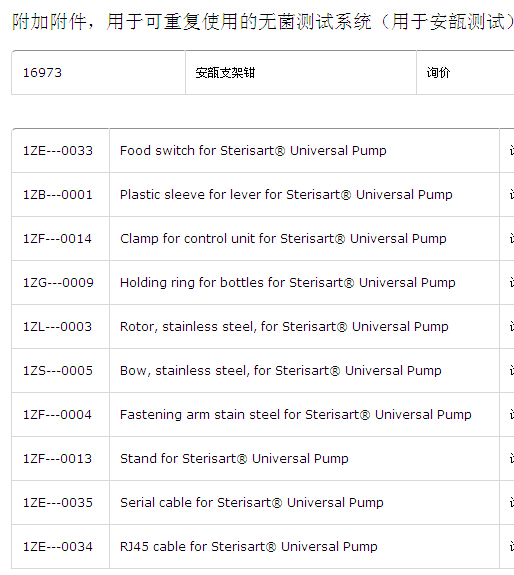
Task: Select part number 1ZB---0001
Action: click(58, 195)
